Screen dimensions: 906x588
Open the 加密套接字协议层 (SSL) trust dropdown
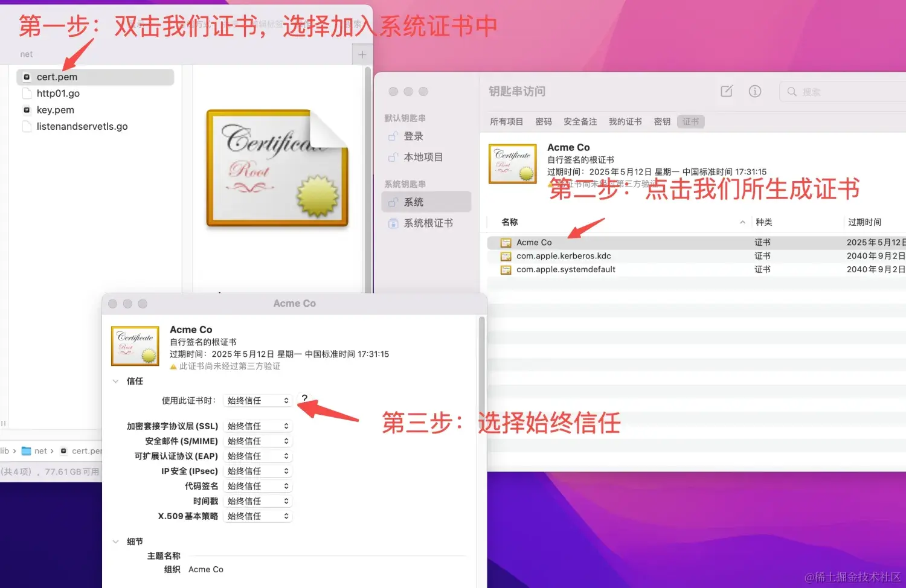point(258,426)
